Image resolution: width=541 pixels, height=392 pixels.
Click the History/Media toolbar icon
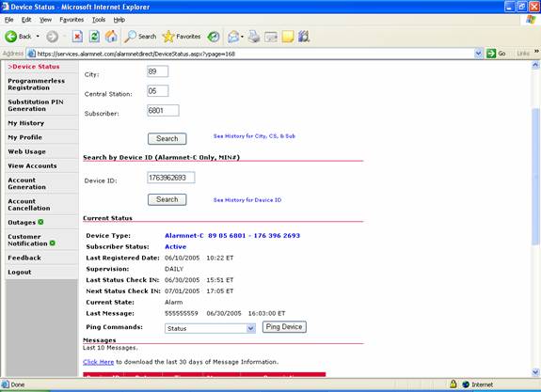214,37
